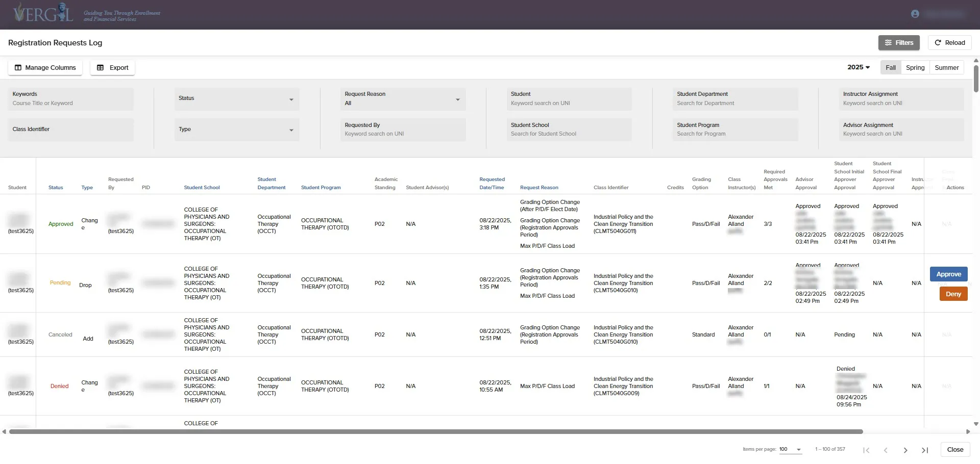This screenshot has height=464, width=980.
Task: Focus the Student Department search field
Action: point(736,99)
